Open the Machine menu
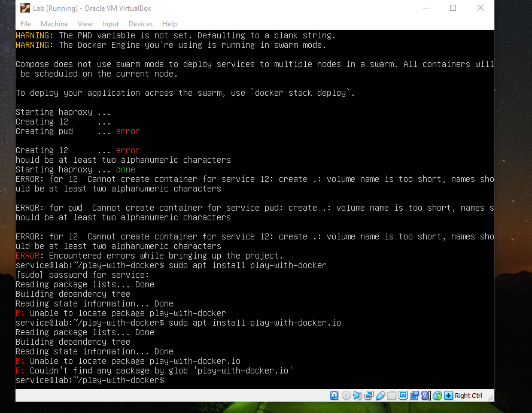The image size is (532, 413). click(x=54, y=24)
